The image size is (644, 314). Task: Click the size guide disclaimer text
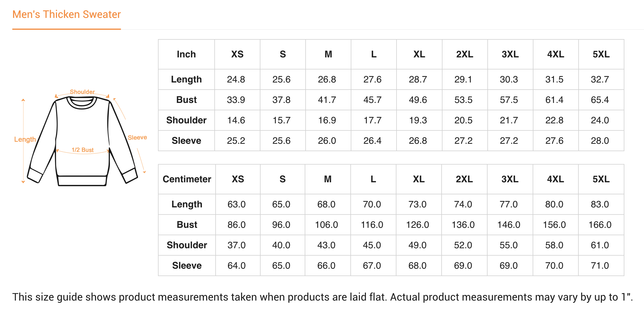323,297
